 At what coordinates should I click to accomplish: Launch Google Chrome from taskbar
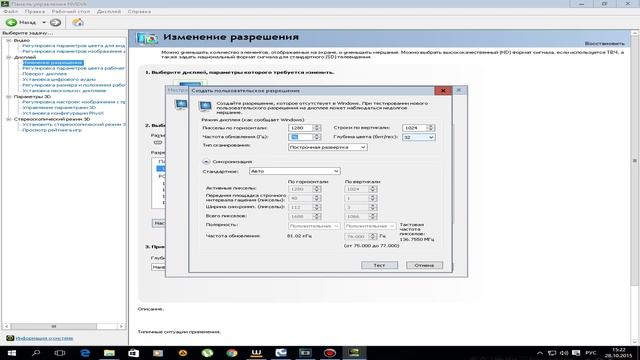pyautogui.click(x=232, y=353)
